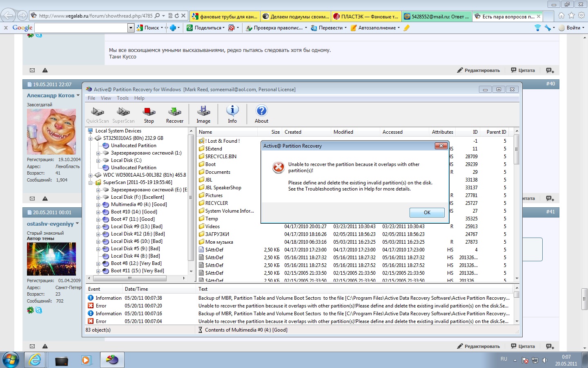This screenshot has width=588, height=368.
Task: Click the Internet Explorer taskbar icon
Action: coord(35,360)
